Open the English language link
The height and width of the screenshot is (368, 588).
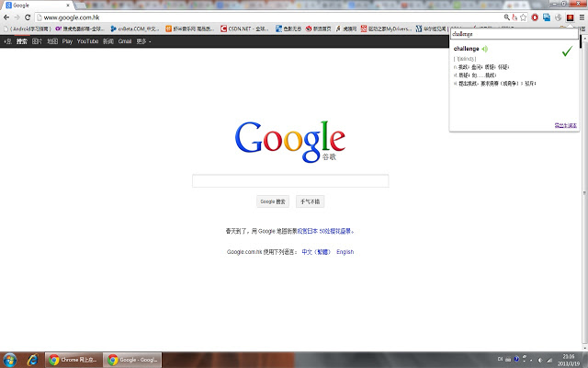pos(345,252)
